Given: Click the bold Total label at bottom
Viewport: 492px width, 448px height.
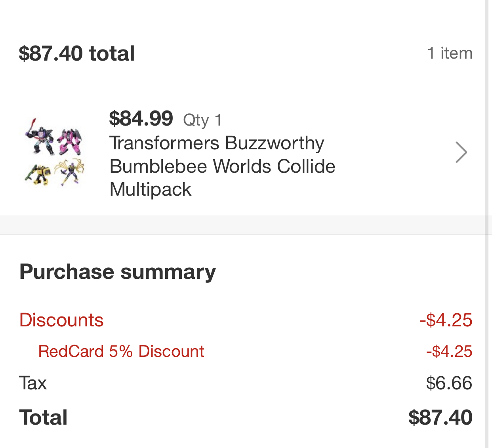Looking at the screenshot, I should pos(44,417).
